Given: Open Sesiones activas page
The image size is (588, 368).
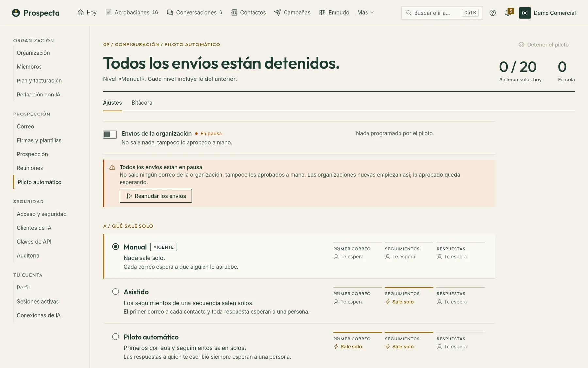Looking at the screenshot, I should [38, 302].
